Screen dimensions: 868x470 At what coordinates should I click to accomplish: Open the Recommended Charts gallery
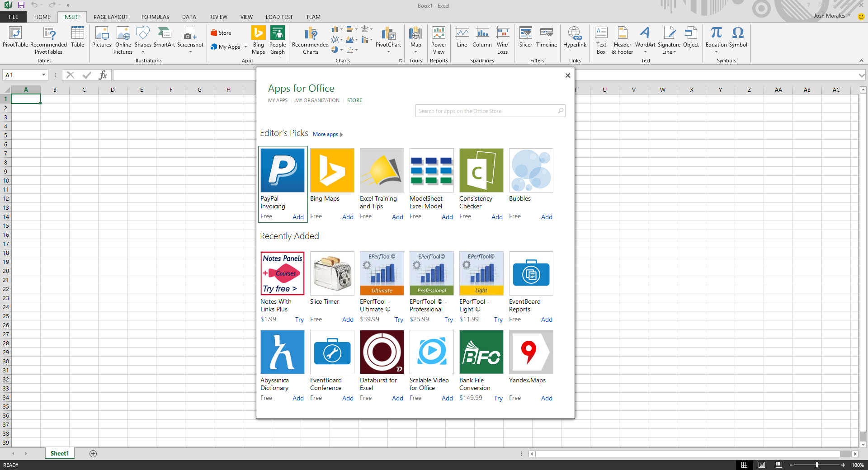pyautogui.click(x=310, y=40)
